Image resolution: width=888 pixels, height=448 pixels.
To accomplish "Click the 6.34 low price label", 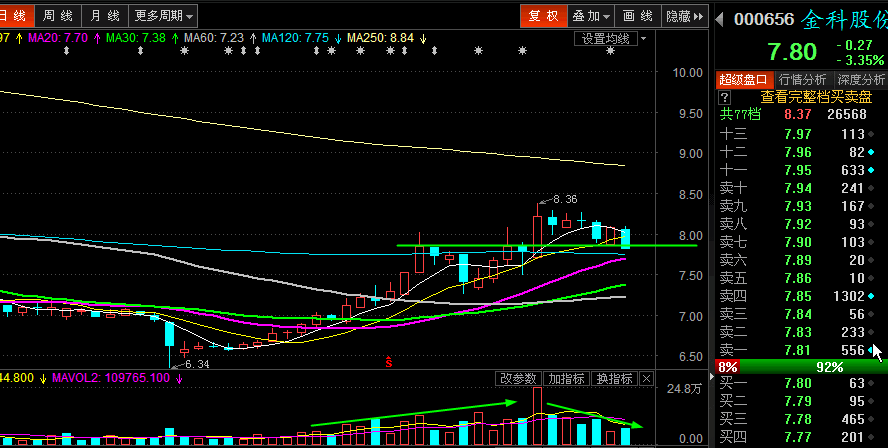I will [197, 364].
